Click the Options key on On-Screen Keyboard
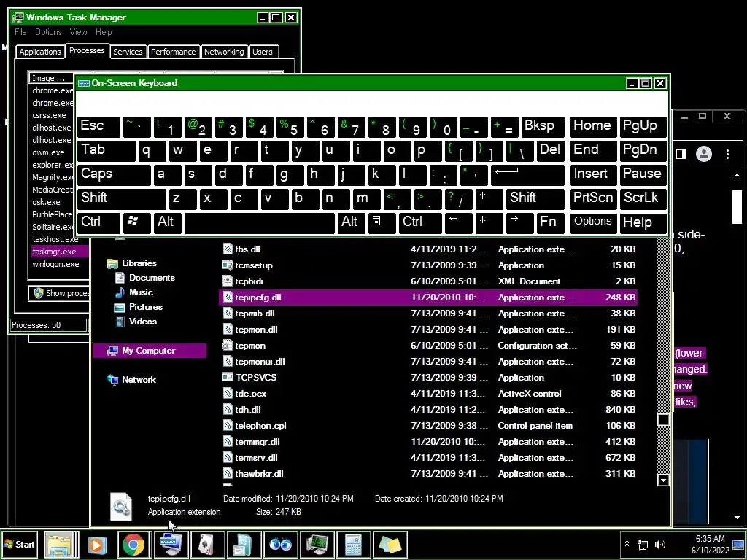 click(592, 222)
